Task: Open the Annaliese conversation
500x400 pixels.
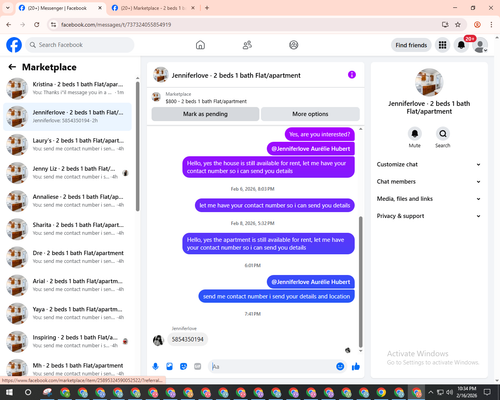Action: 67,201
